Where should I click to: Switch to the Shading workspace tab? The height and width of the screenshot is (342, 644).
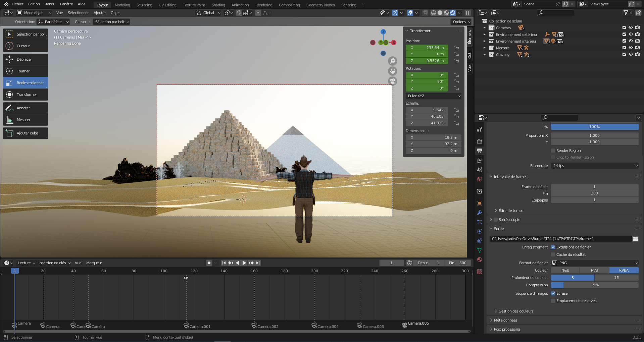(x=218, y=5)
